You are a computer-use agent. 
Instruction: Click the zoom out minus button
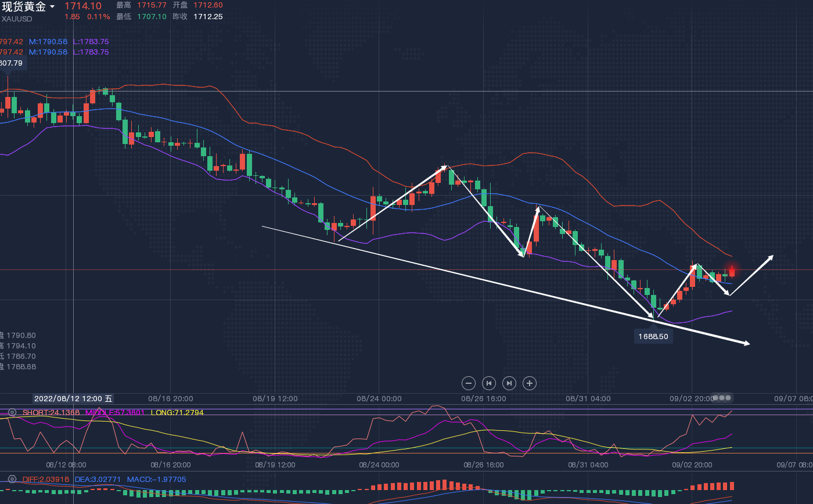[469, 383]
